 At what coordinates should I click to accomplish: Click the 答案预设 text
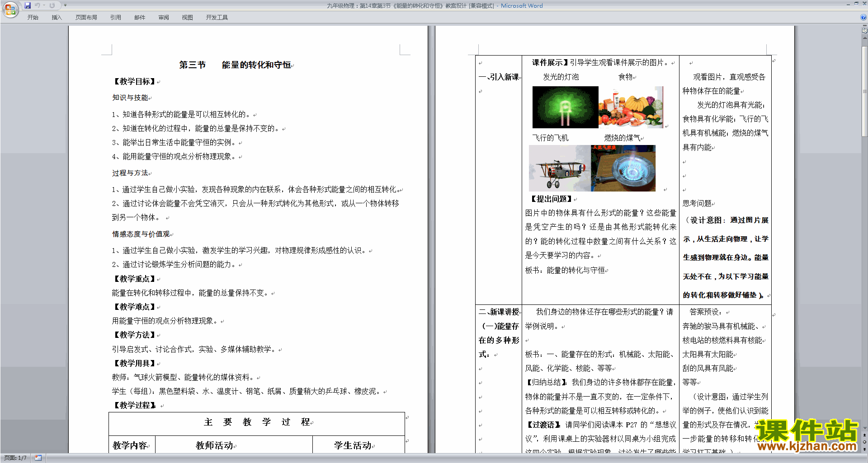click(705, 312)
